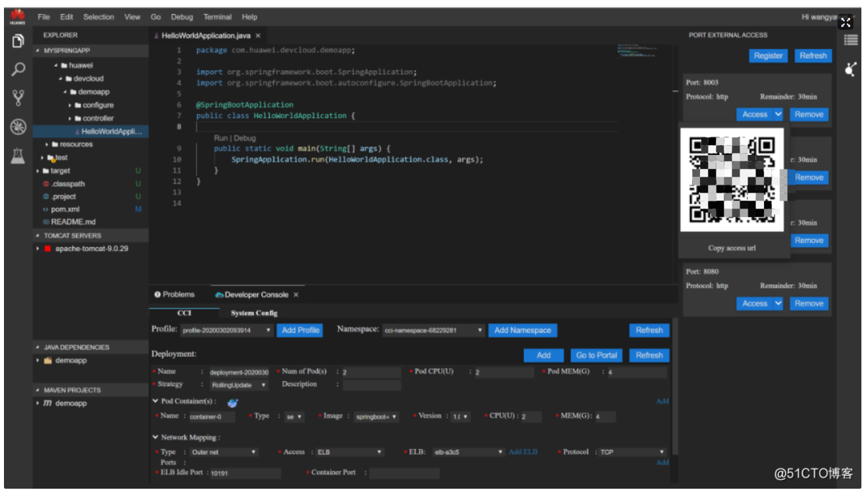Close the HelloWorldApplication.java editor tab

click(x=258, y=36)
